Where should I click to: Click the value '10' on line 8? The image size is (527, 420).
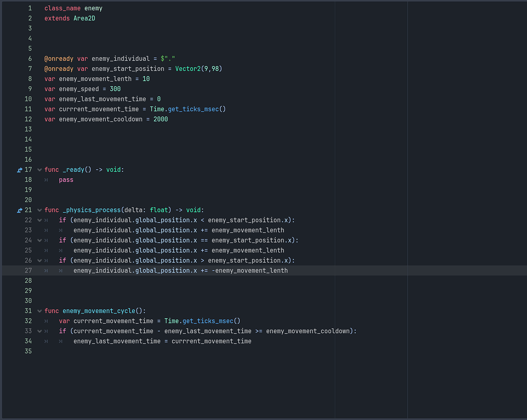coord(146,79)
